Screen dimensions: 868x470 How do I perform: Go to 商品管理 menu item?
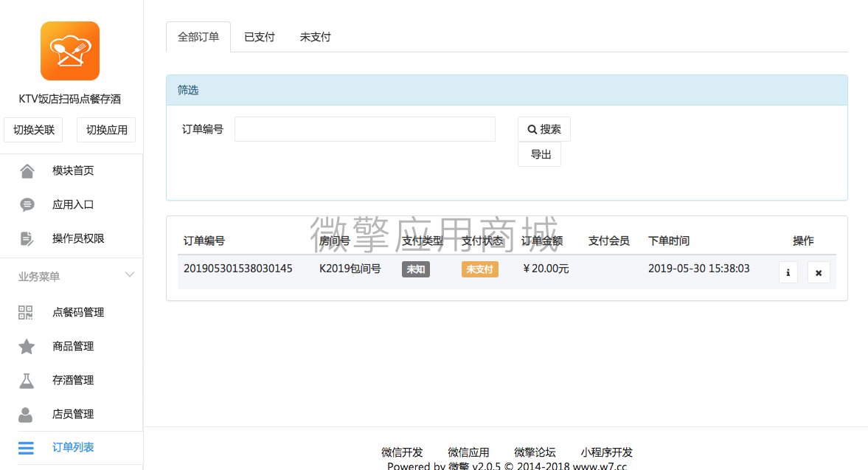pyautogui.click(x=72, y=347)
